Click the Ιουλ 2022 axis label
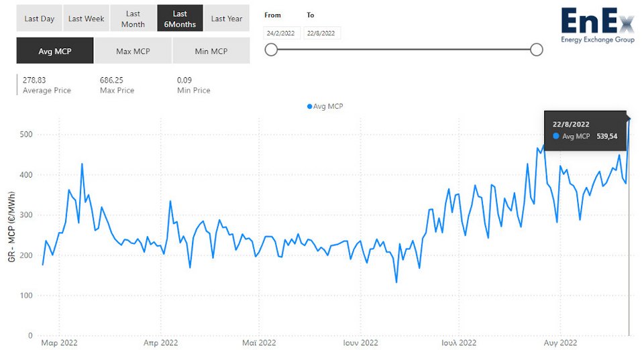Image resolution: width=644 pixels, height=350 pixels. tap(459, 342)
